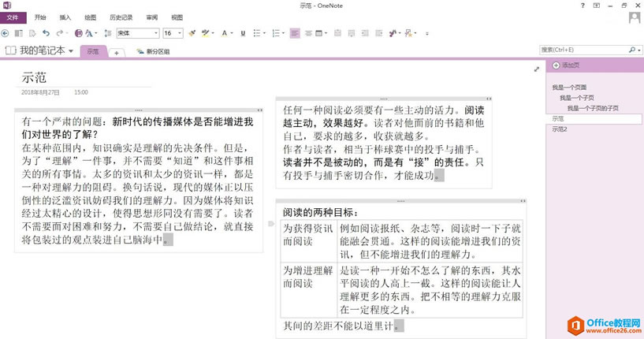Click the text styles 'A' icon
This screenshot has width=644, height=339.
tap(89, 33)
